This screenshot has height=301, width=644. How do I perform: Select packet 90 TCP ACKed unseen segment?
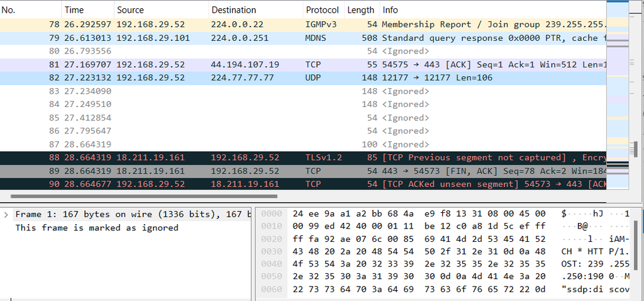303,184
